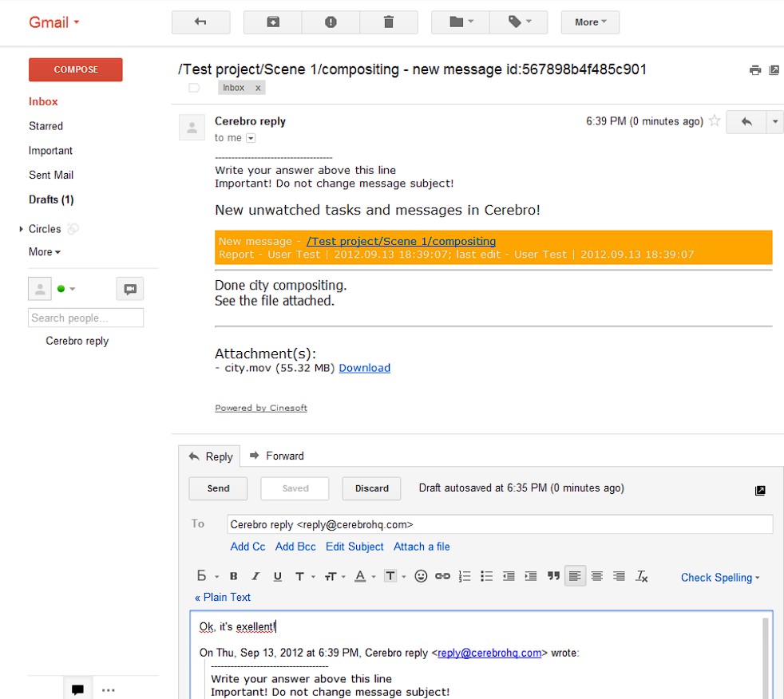Open the /Test project/Scene 1/compositing link
Screen dimensions: 784x699
[x=401, y=241]
